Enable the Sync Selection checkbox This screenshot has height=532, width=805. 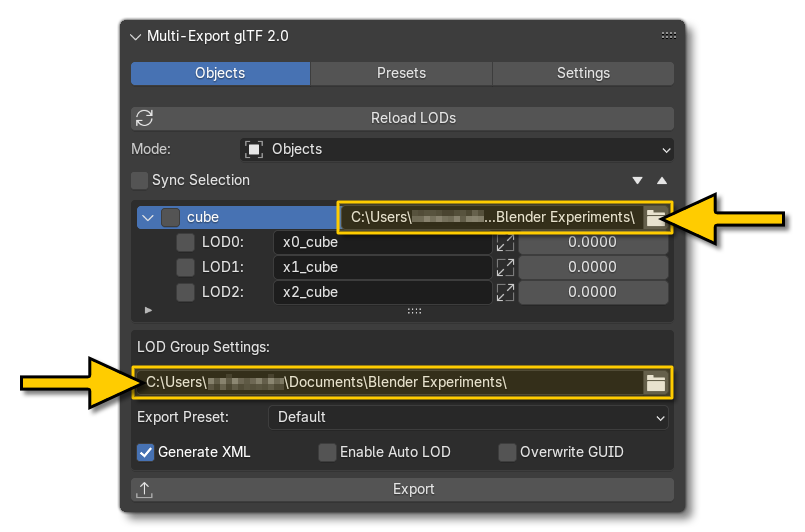tap(140, 181)
